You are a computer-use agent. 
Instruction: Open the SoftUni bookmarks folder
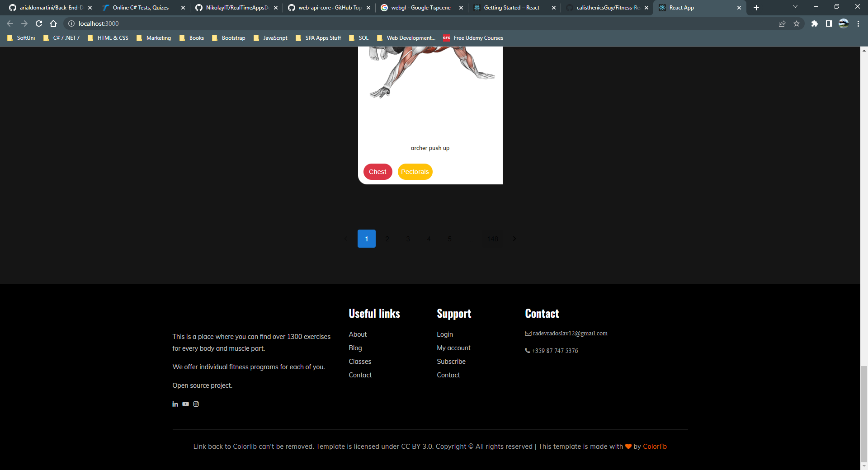(21, 38)
